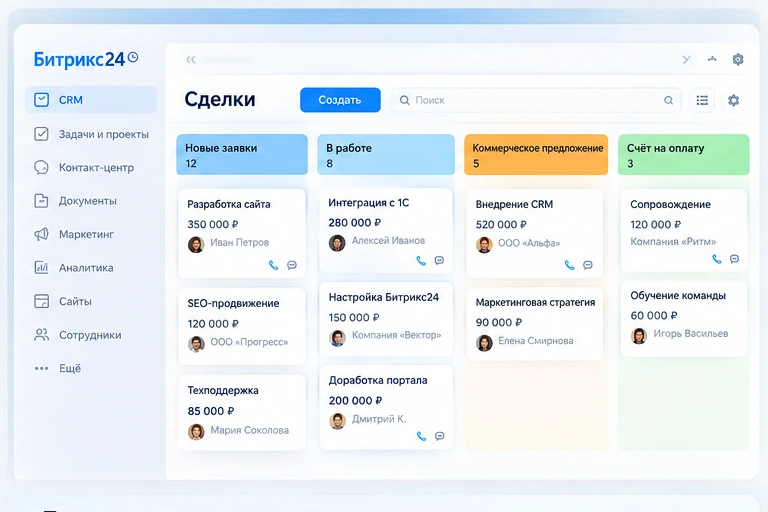Open Маркетинговая стратегия deal card

click(x=535, y=324)
